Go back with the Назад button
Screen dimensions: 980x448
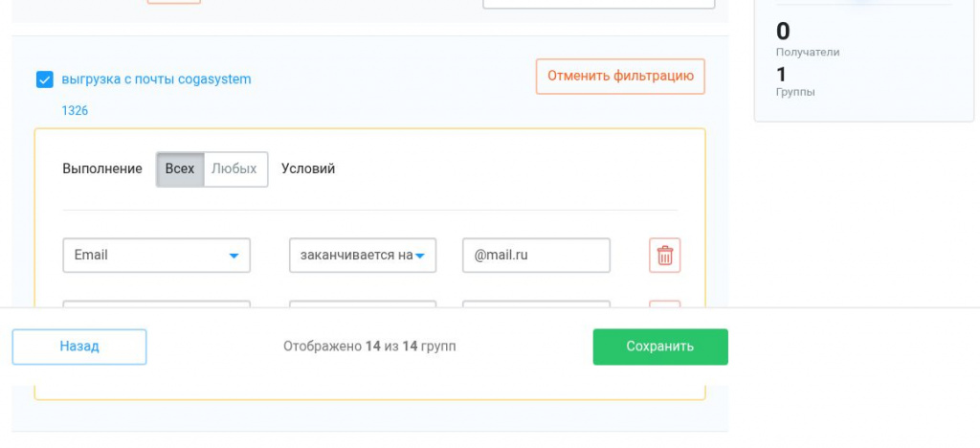click(79, 347)
